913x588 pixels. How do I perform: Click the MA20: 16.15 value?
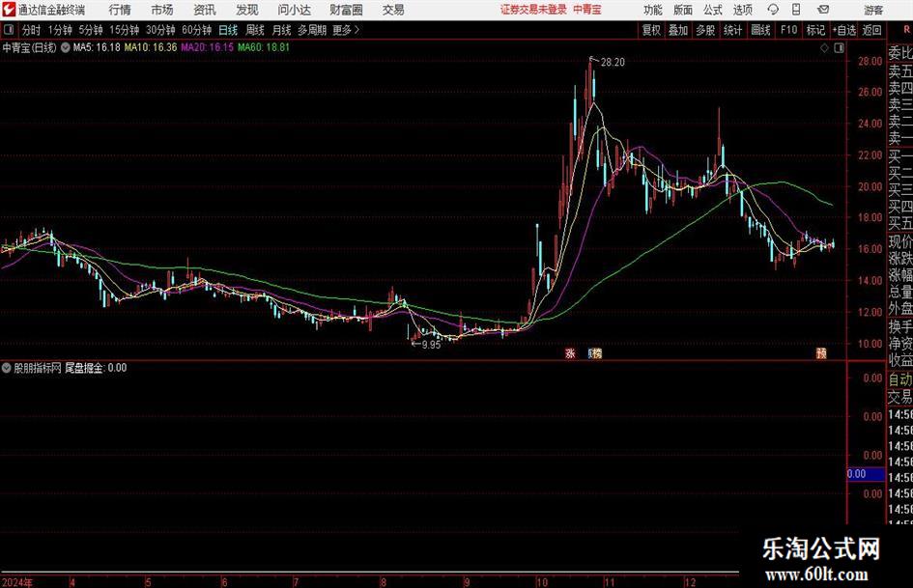point(208,47)
